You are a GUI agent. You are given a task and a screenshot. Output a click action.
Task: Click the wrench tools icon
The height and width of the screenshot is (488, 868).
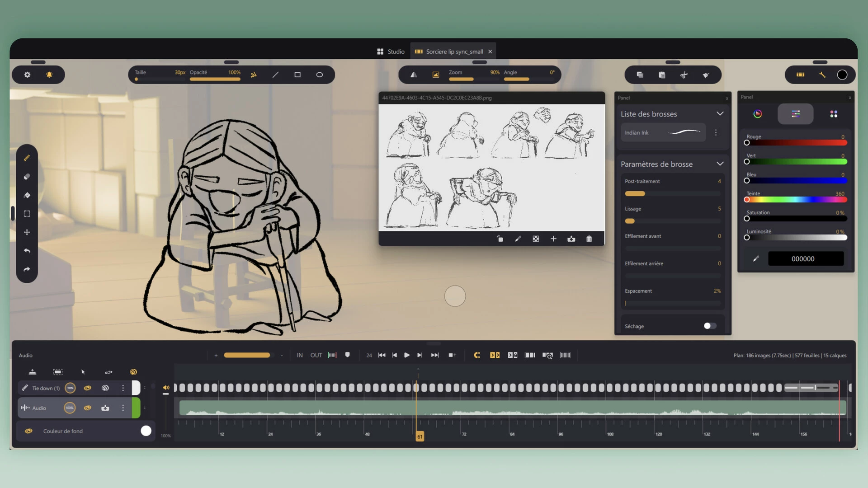coord(822,75)
